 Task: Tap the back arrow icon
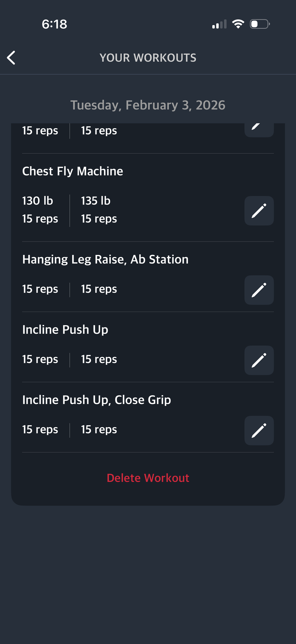11,58
